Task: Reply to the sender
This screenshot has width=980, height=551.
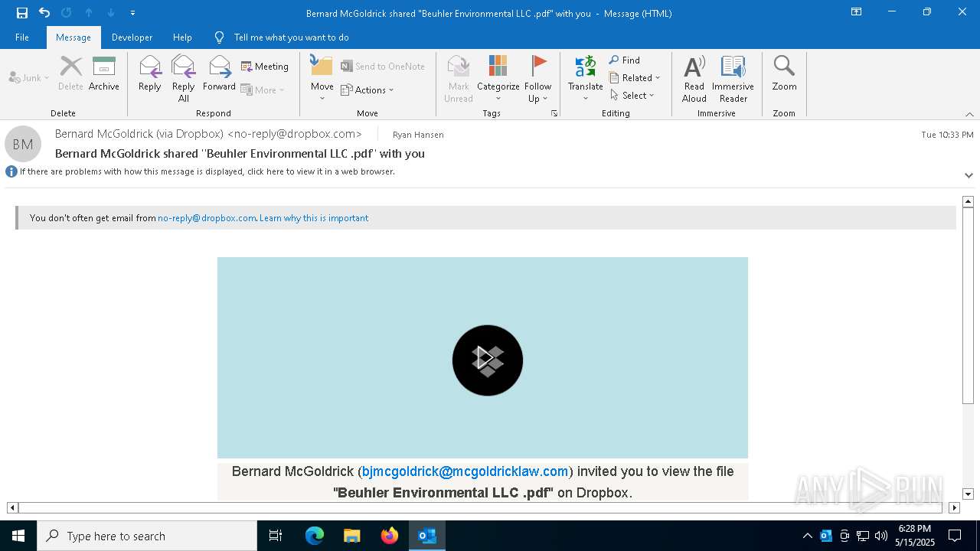Action: [149, 73]
